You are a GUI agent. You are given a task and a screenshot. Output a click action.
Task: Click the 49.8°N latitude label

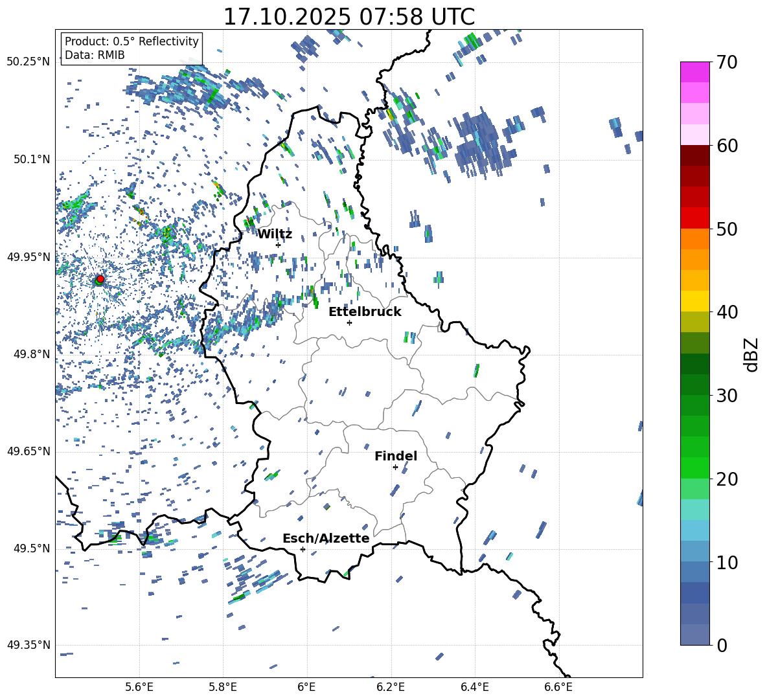click(31, 354)
